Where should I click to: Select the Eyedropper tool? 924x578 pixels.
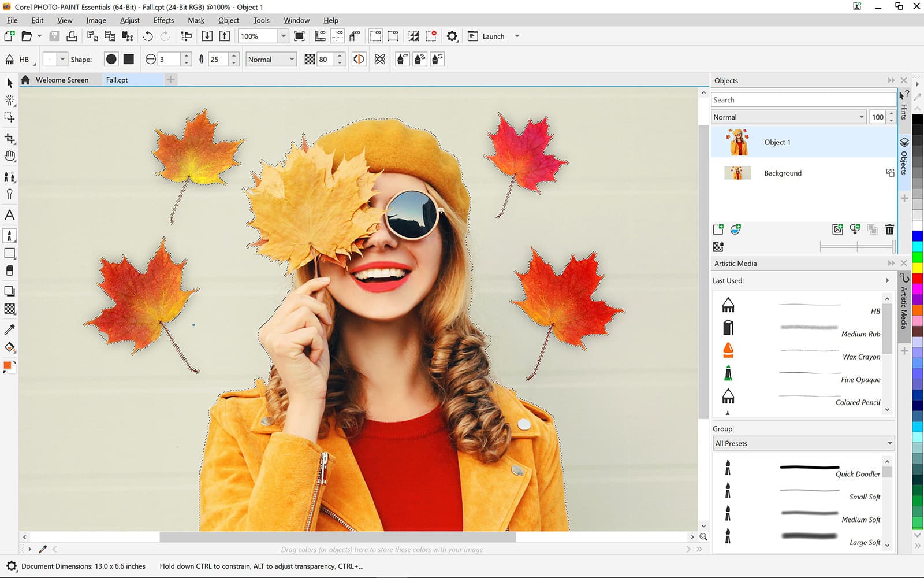(x=9, y=329)
